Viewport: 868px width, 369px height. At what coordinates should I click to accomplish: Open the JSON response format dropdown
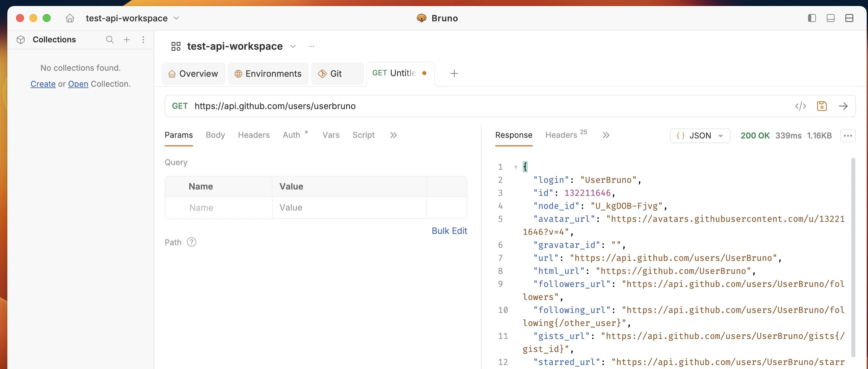coord(700,135)
